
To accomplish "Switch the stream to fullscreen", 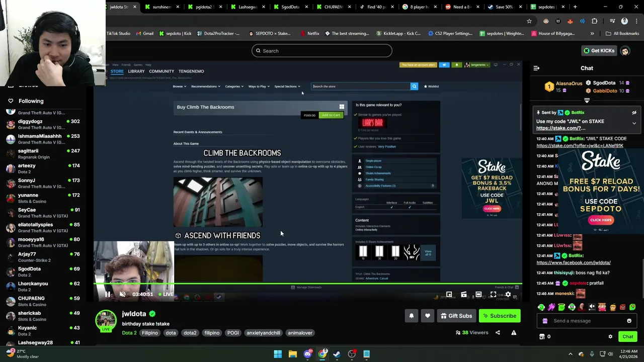I will pyautogui.click(x=493, y=295).
